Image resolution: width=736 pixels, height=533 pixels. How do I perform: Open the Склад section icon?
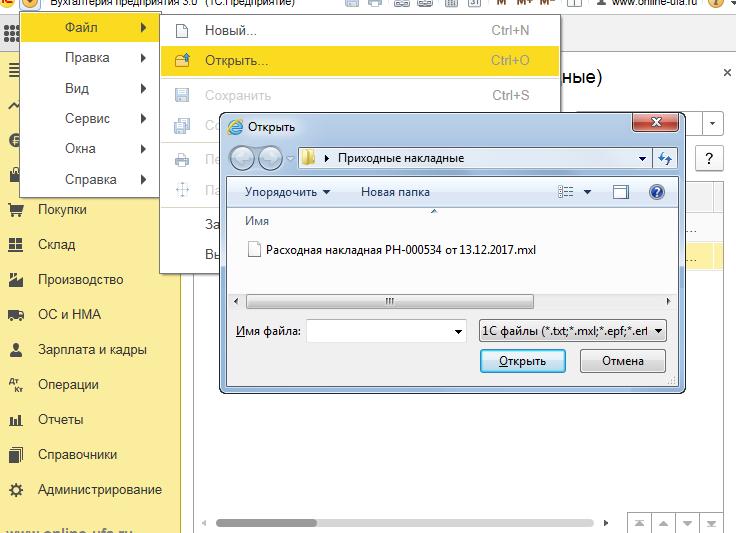tap(15, 244)
